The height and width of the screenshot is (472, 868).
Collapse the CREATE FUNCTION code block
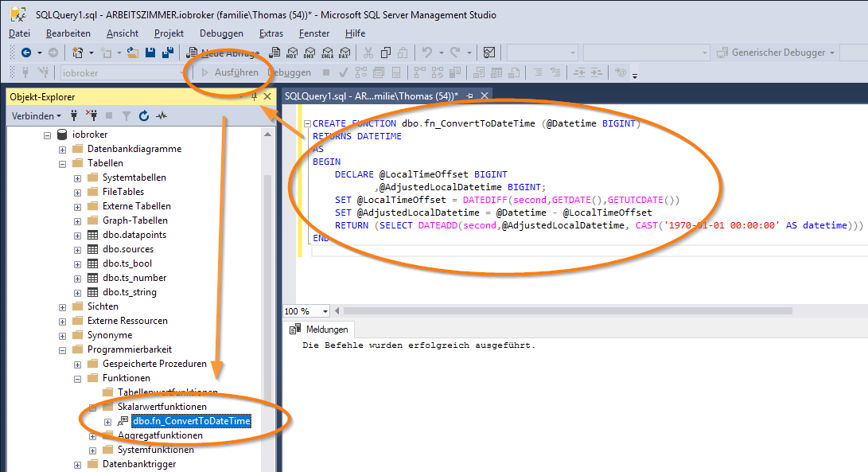(x=307, y=123)
